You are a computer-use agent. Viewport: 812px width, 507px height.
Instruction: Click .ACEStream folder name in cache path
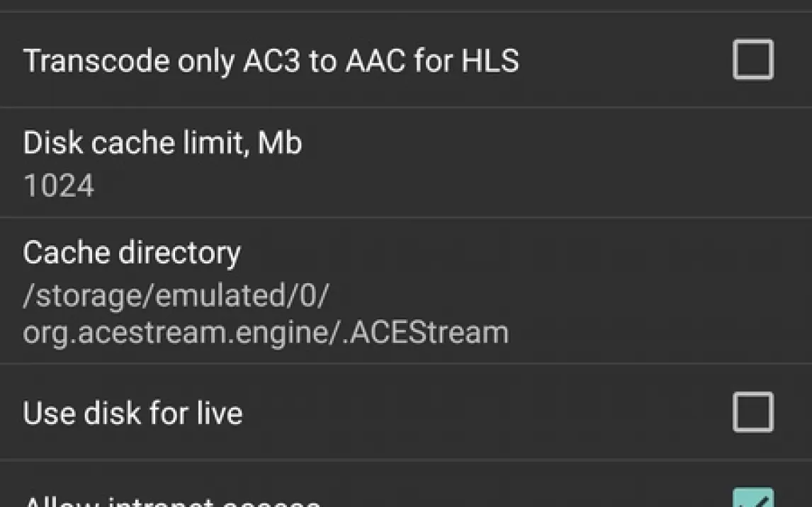point(427,332)
